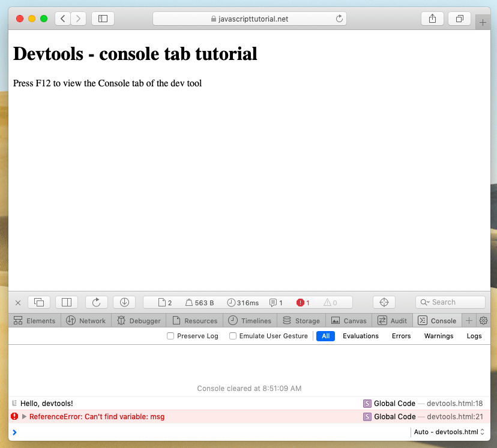Viewport: 497px width, 448px height.
Task: Filter console by Evaluations
Action: [x=361, y=336]
